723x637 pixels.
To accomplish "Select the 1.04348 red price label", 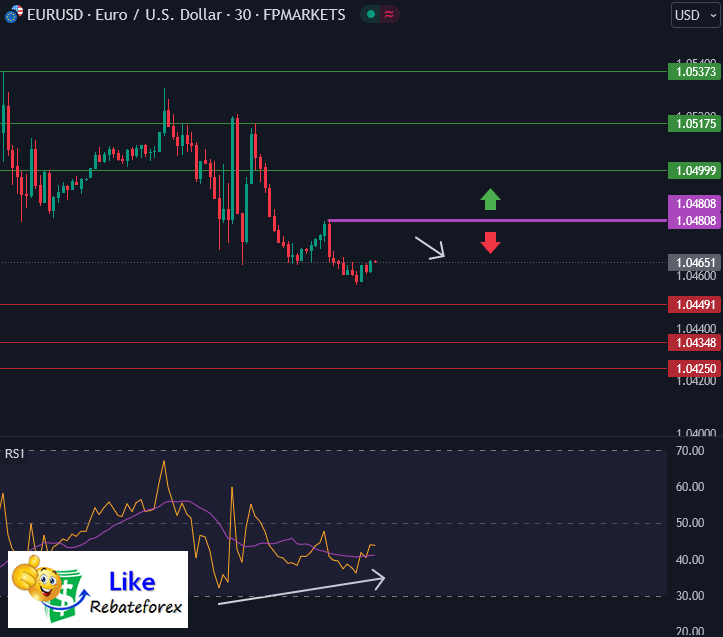I will point(694,343).
